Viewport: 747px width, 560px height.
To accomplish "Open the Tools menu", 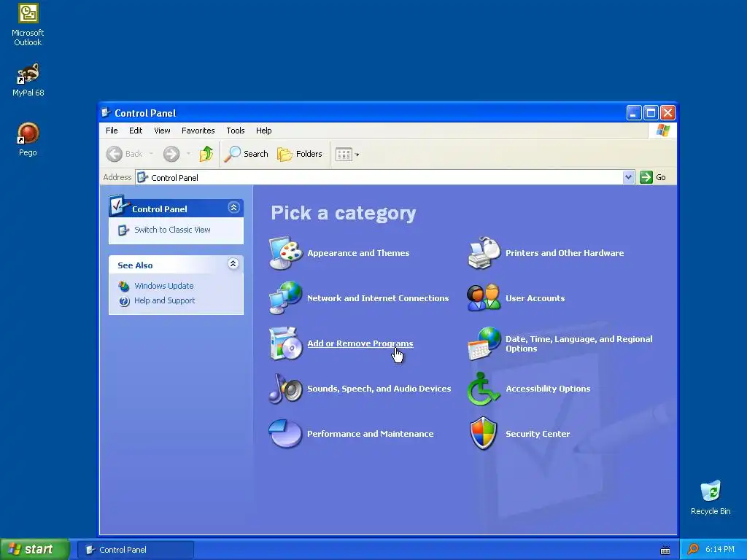I will click(x=236, y=131).
